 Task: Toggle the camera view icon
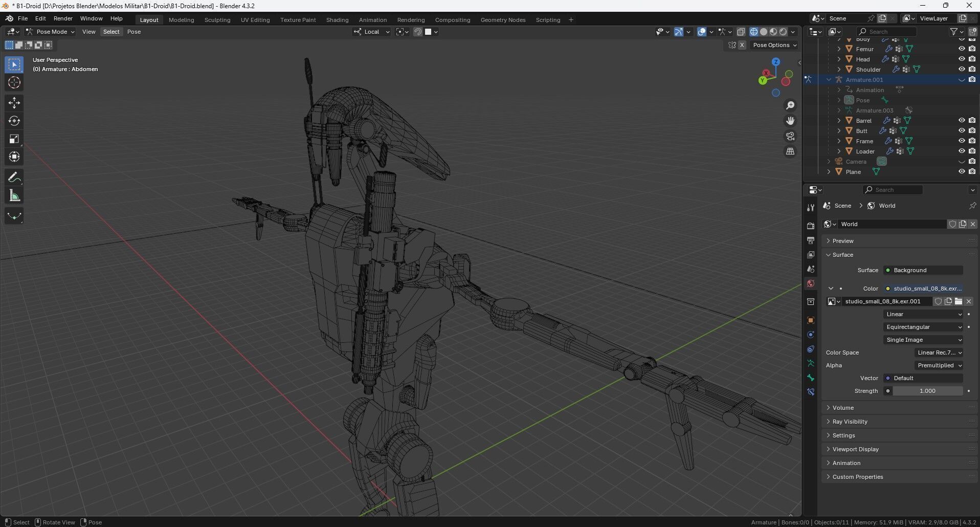point(790,136)
